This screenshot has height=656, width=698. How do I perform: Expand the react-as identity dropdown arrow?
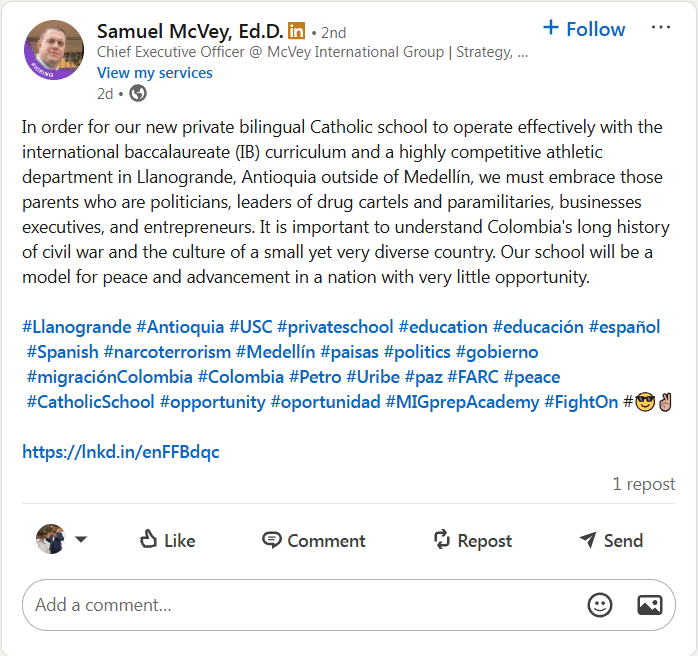[81, 540]
